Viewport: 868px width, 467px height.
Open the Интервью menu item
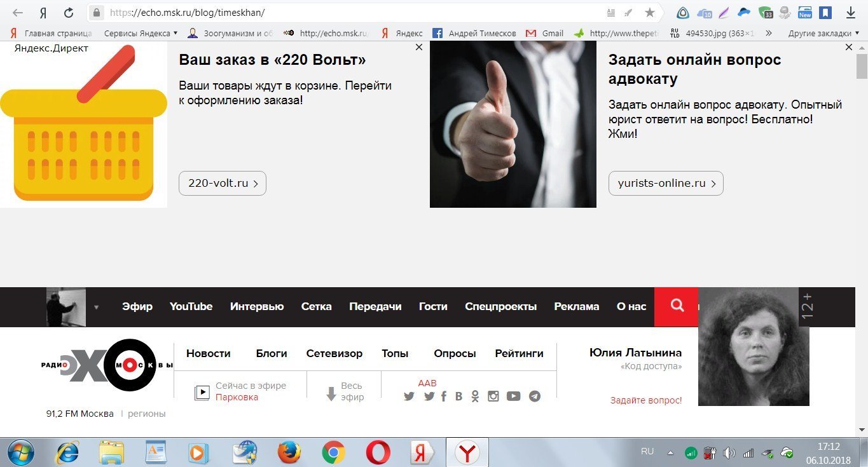coord(257,306)
